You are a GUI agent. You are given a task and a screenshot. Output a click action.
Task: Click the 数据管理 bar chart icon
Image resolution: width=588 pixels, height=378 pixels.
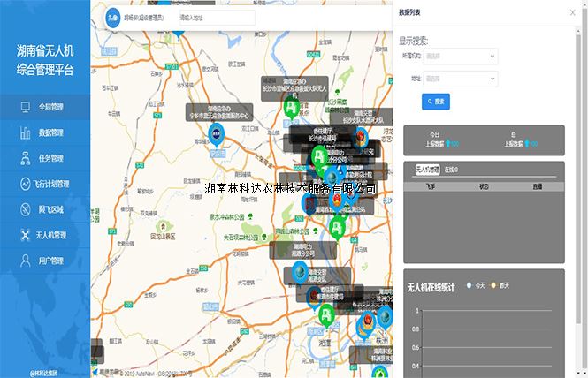(25, 132)
